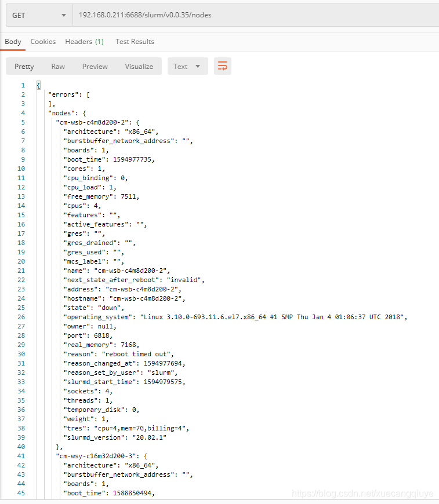
Task: Click the "sockets": 4 line
Action: point(88,391)
